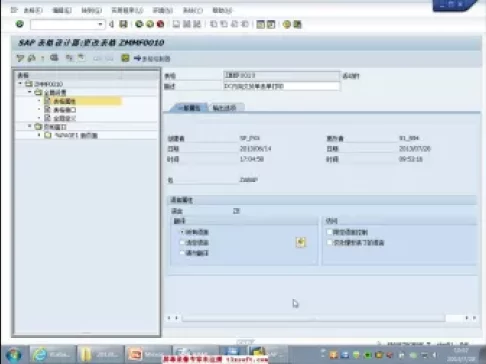Expand the %PAGE1 page node in tree
The image size is (486, 364).
click(x=39, y=135)
